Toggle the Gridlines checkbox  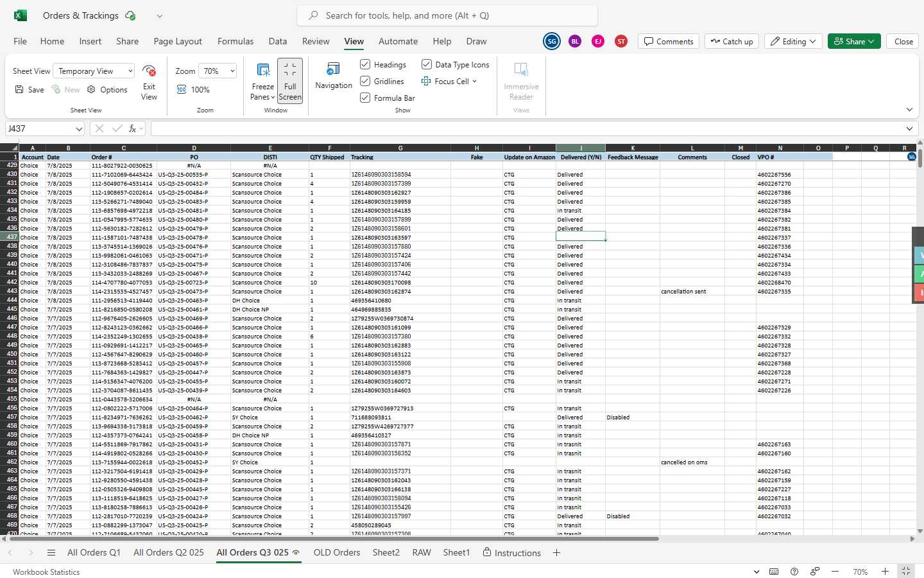tap(365, 81)
